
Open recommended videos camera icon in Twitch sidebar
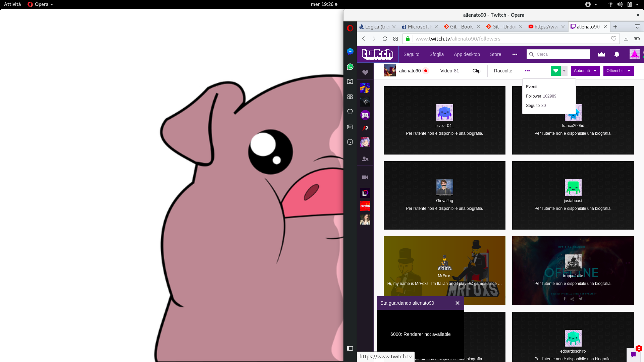point(365,177)
